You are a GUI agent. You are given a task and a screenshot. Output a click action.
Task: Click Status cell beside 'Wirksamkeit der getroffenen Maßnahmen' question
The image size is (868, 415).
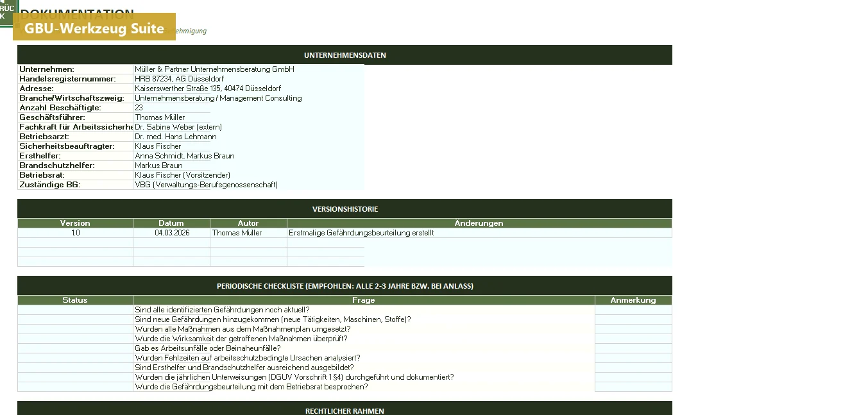[x=76, y=339]
